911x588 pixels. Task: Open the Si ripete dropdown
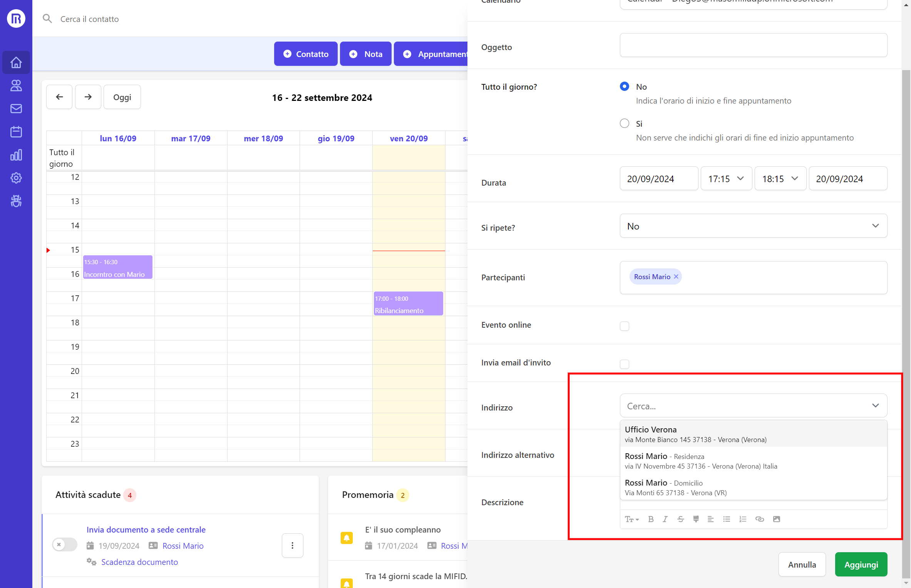pyautogui.click(x=753, y=226)
